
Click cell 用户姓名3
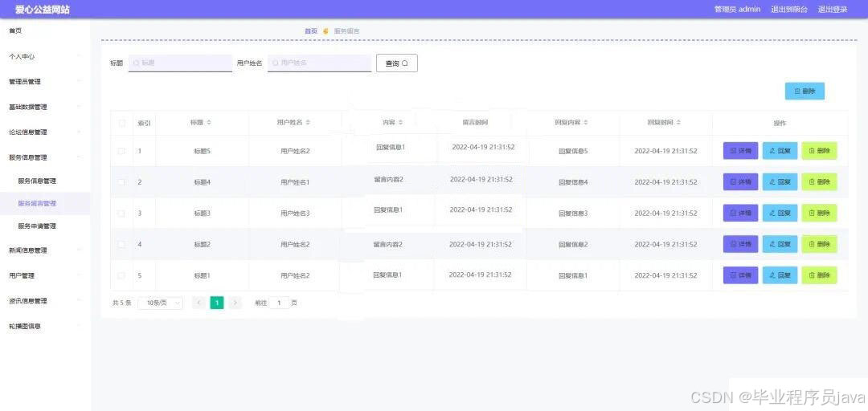tap(295, 213)
